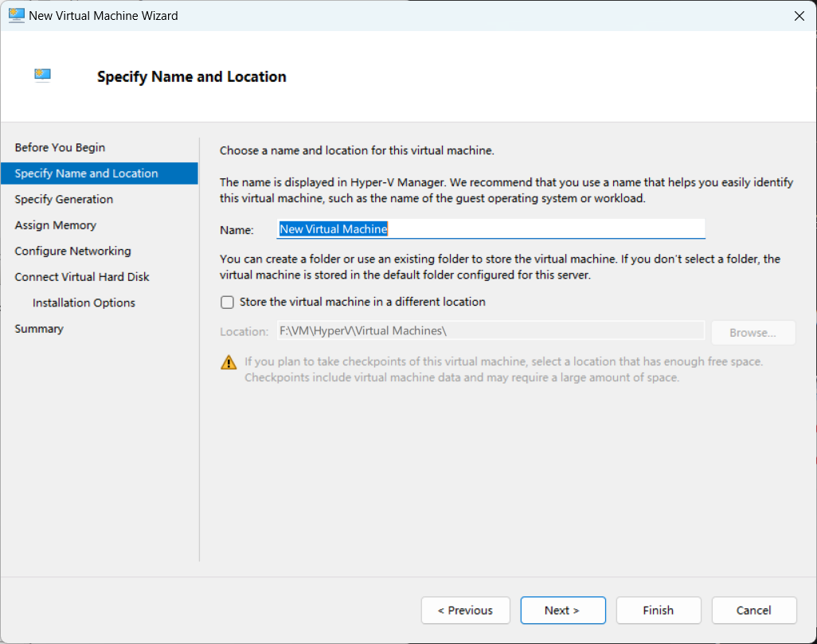Click the wizard icon in title bar

click(x=16, y=16)
